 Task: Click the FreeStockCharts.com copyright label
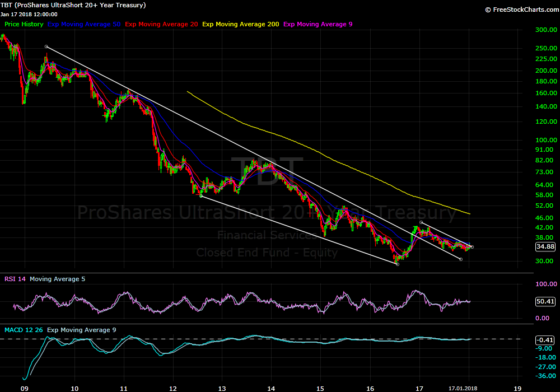click(x=522, y=10)
